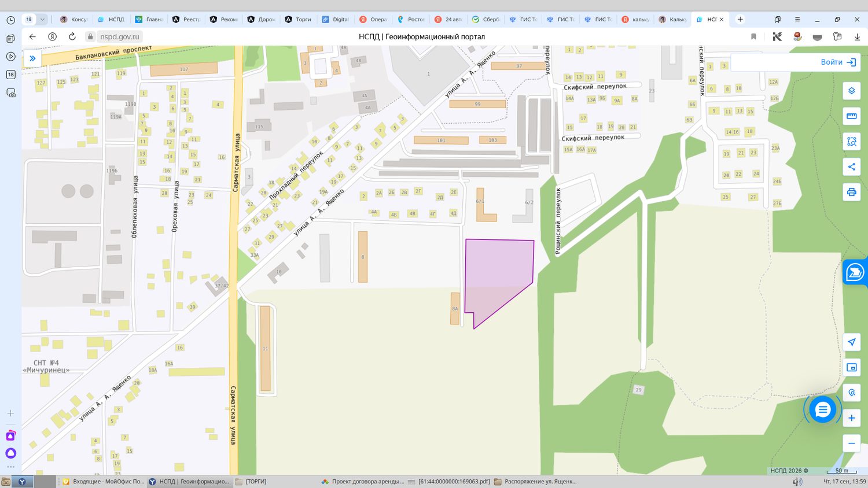
Task: Click the volume icon in system tray
Action: point(797,482)
